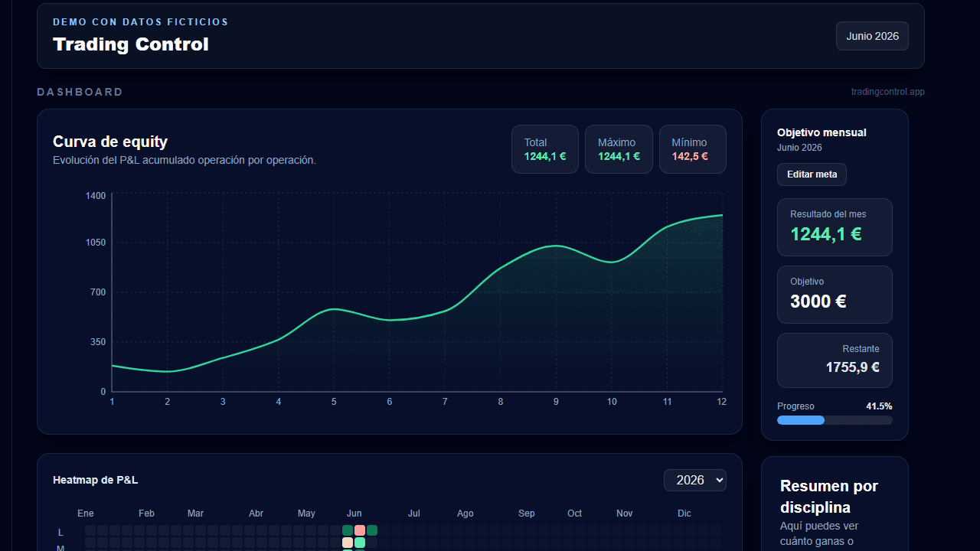Viewport: 980px width, 551px height.
Task: Click the Jul month label in heatmap
Action: (x=414, y=514)
